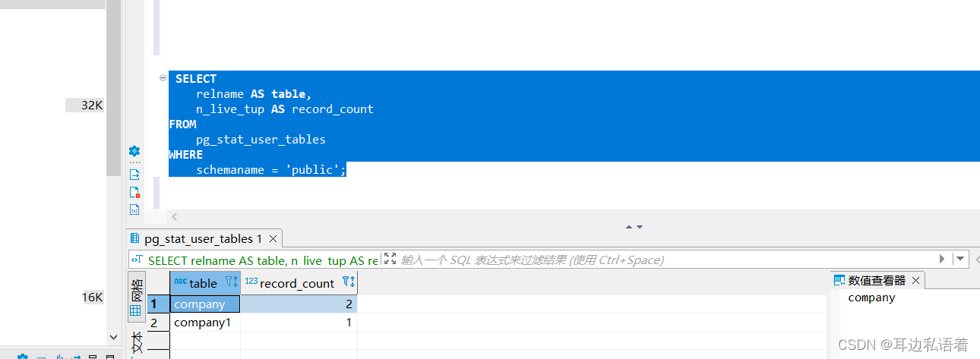Click the 32K label in left panel
Image resolution: width=980 pixels, height=359 pixels.
coord(92,105)
